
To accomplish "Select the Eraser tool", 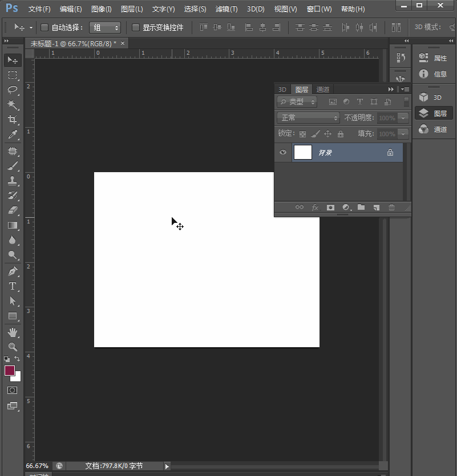I will tap(13, 210).
